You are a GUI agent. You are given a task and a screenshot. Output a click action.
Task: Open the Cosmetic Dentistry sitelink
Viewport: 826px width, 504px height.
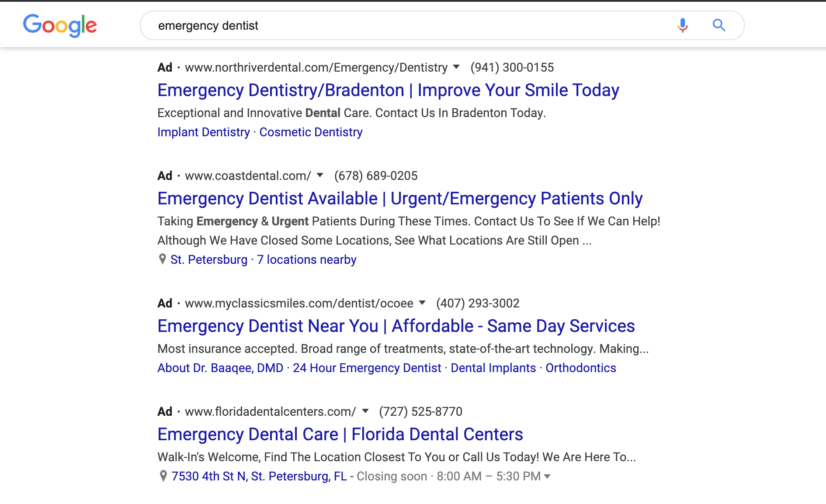tap(311, 132)
